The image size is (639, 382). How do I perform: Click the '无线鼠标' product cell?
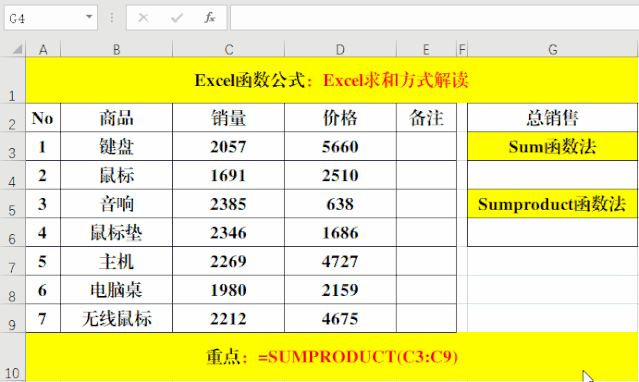click(x=117, y=318)
